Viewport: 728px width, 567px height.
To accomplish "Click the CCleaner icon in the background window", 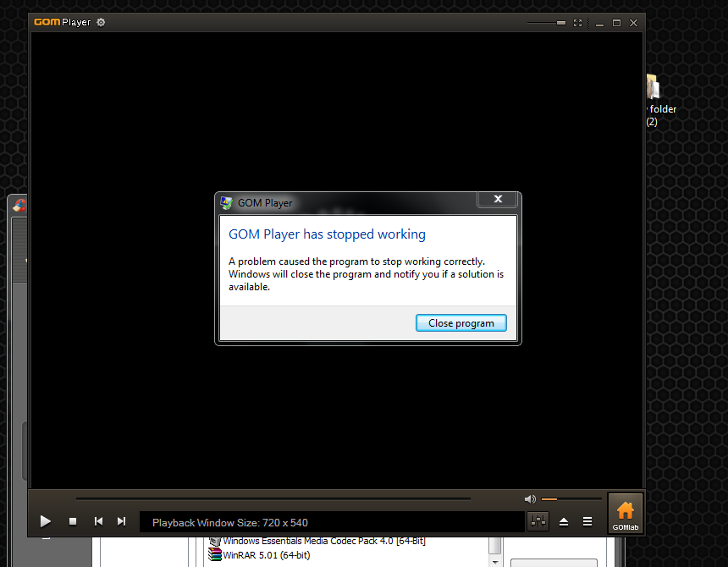I will coord(19,205).
